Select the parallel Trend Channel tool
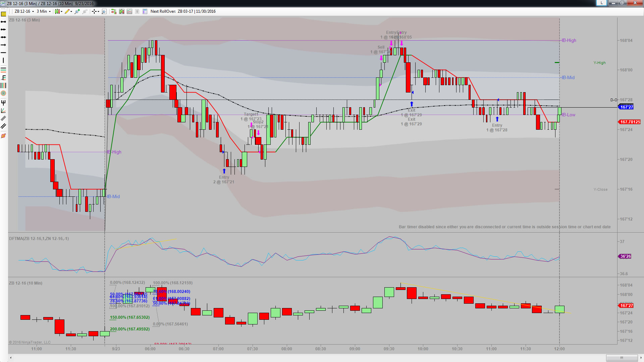Image resolution: width=644 pixels, height=362 pixels. (3, 126)
